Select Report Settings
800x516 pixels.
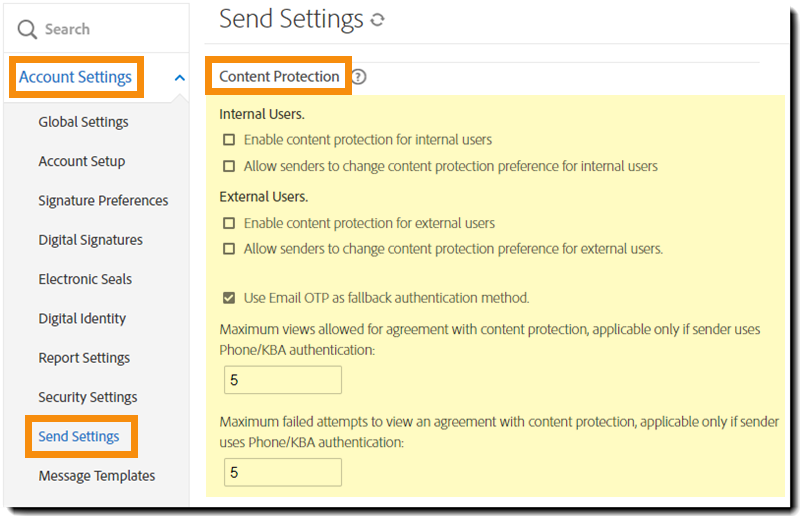[x=84, y=358]
